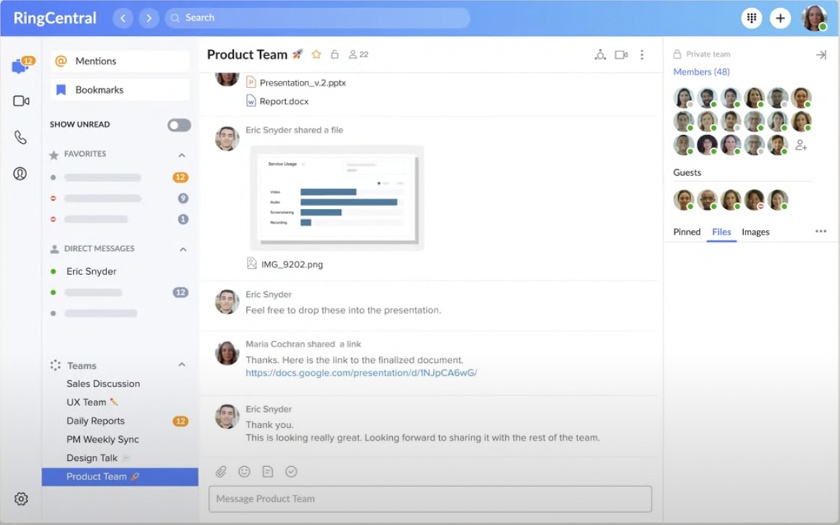Viewport: 840px width, 525px height.
Task: Open the Video meetings icon in left rail
Action: coord(21,101)
